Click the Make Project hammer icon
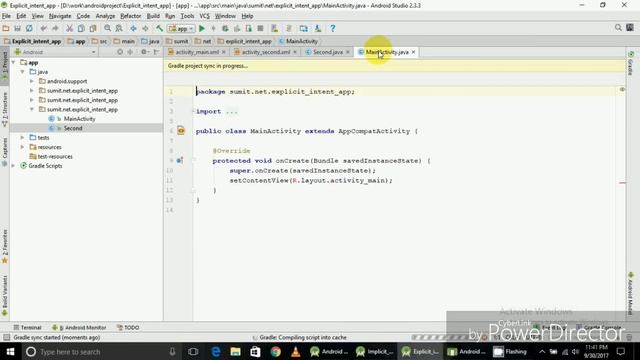Image resolution: width=640 pixels, height=360 pixels. (159, 29)
